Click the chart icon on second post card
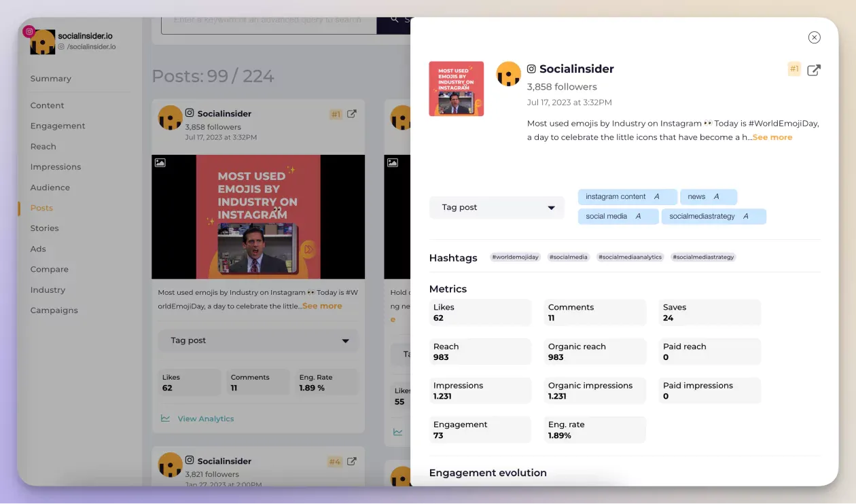The height and width of the screenshot is (504, 856). point(397,432)
